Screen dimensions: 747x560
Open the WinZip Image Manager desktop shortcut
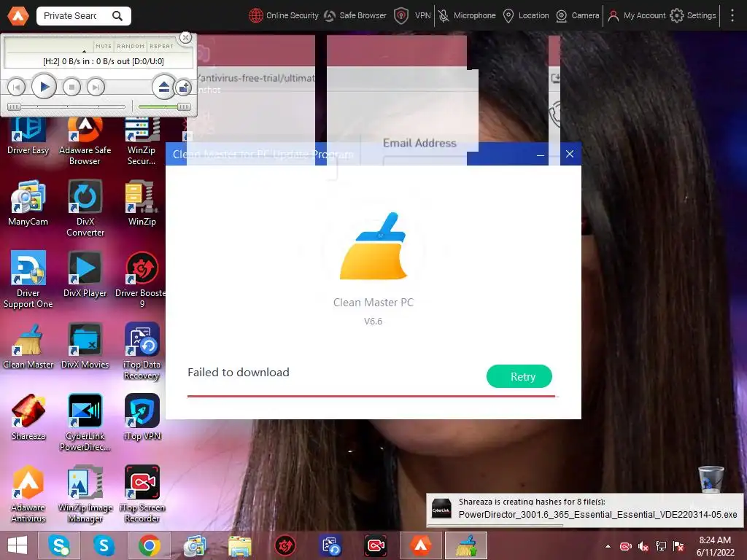click(x=85, y=494)
